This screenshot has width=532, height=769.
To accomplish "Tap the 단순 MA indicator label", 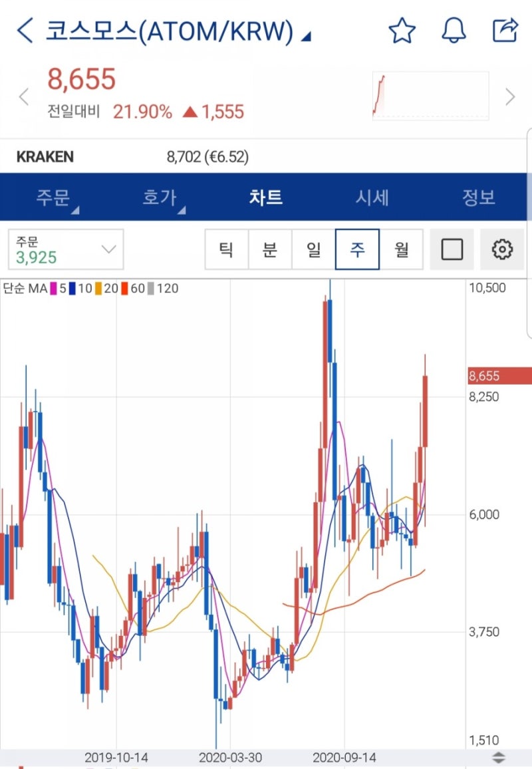I will pos(25,289).
